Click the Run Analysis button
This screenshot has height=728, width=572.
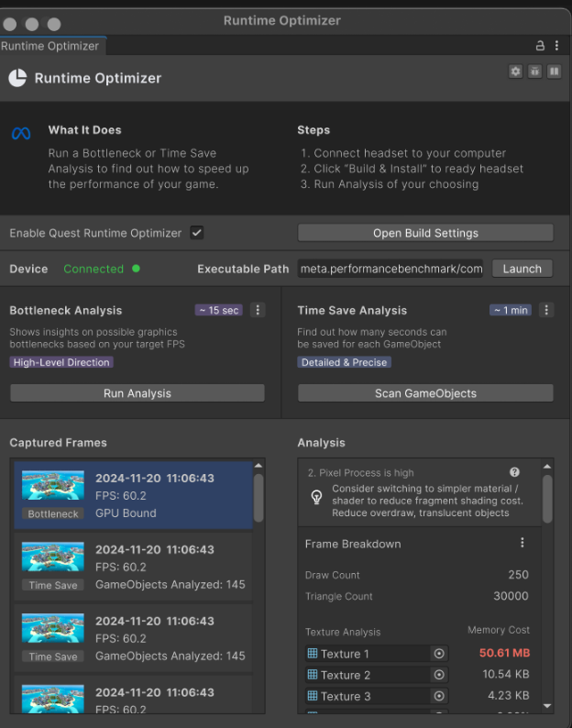pyautogui.click(x=137, y=393)
